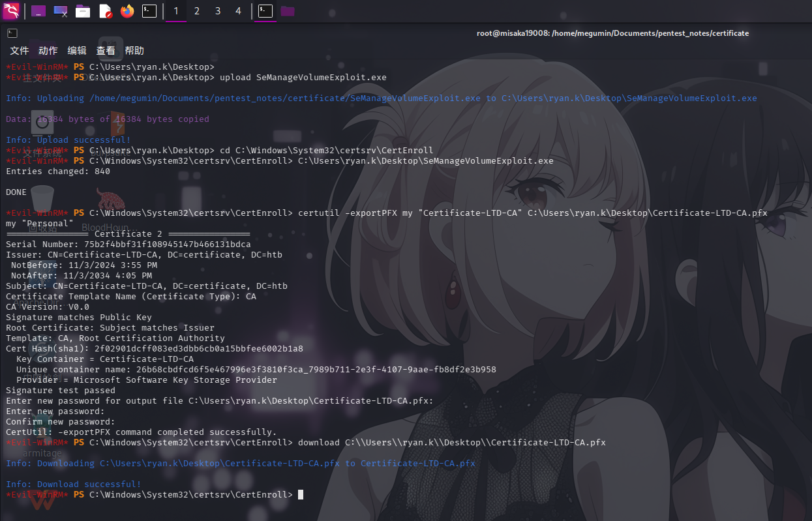Click the 'Provider = Microsoft Software Key Storage Provider' line

[147, 380]
